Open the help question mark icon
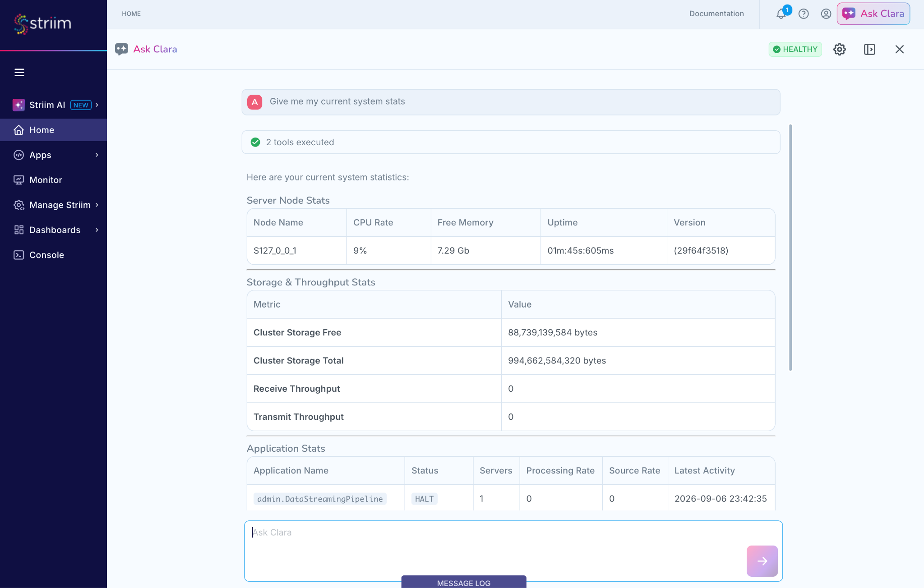The height and width of the screenshot is (588, 924). 804,14
